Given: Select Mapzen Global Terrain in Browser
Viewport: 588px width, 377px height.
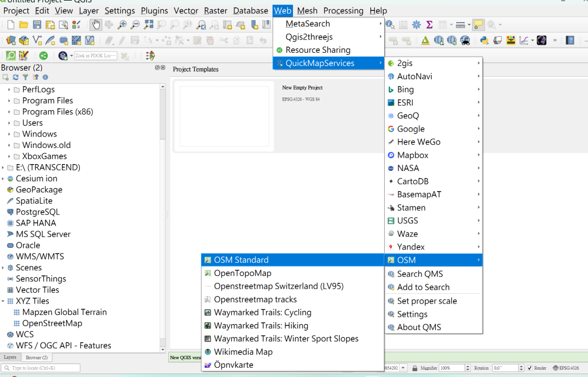Looking at the screenshot, I should tap(64, 312).
